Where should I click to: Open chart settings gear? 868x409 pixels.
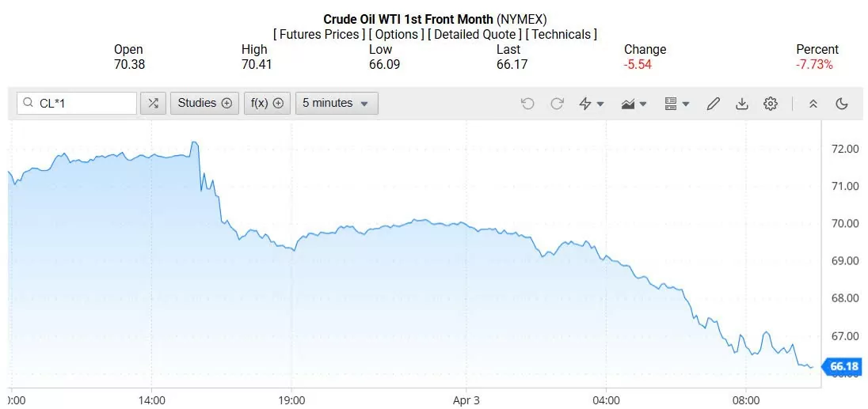[x=771, y=104]
